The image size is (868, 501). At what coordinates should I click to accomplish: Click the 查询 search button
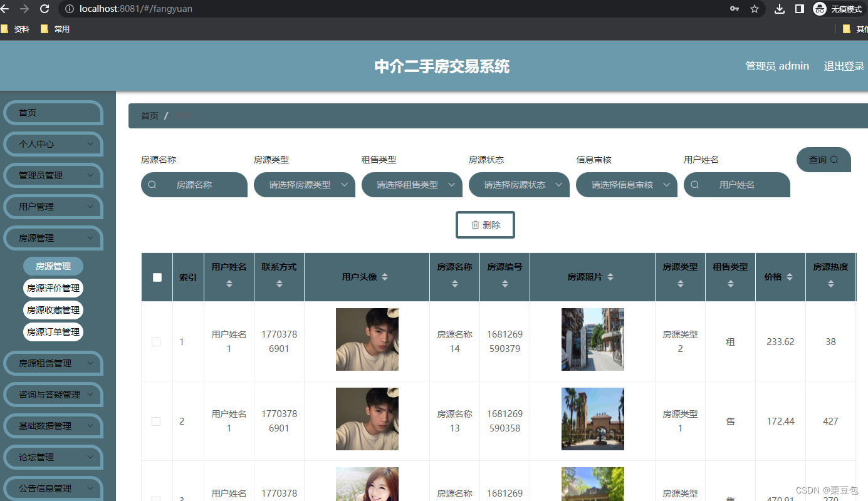(824, 160)
